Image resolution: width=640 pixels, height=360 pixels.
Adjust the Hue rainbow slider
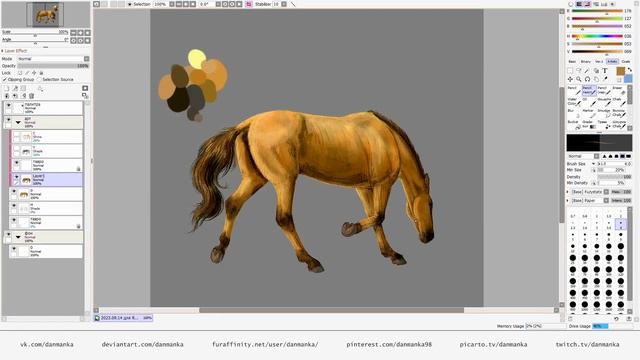tap(597, 36)
